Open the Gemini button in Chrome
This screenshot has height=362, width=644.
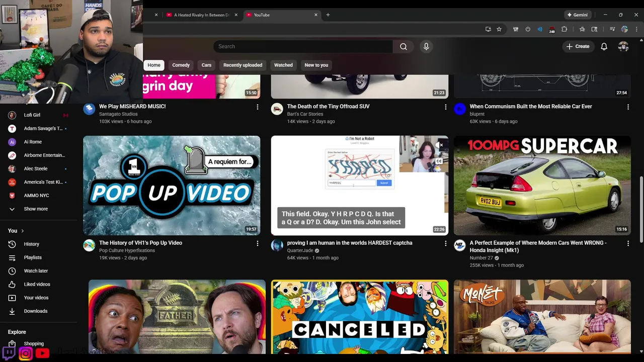[577, 15]
